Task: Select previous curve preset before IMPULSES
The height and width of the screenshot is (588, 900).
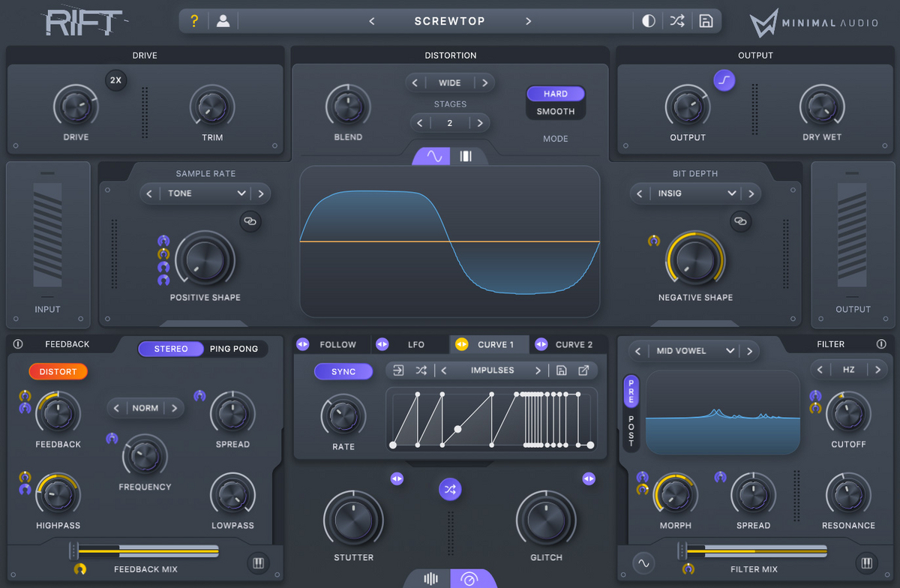Action: [444, 370]
